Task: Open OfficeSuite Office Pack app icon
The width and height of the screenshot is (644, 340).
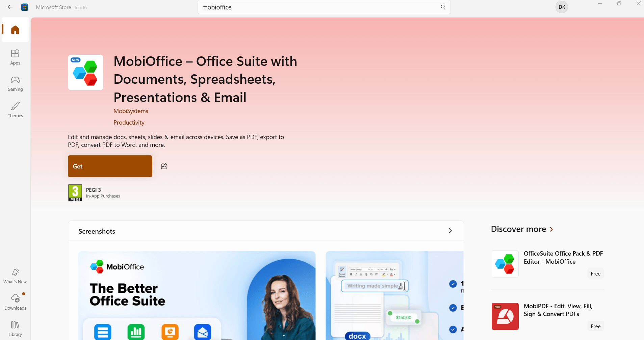Action: point(505,264)
